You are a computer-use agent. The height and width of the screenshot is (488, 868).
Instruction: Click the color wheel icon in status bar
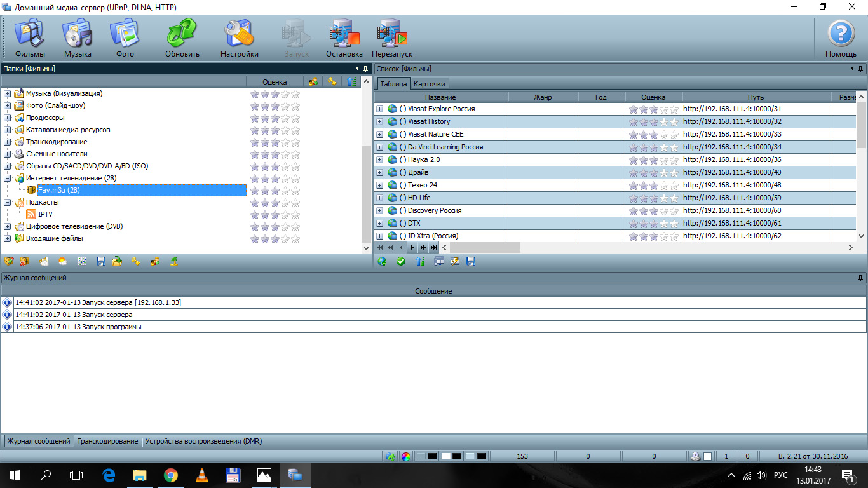coord(405,456)
